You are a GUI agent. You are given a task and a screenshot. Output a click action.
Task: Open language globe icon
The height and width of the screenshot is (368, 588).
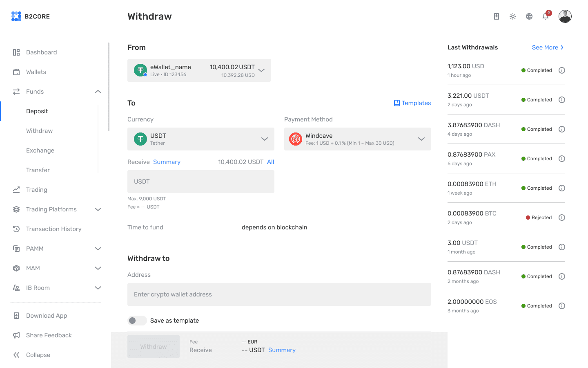(x=529, y=16)
